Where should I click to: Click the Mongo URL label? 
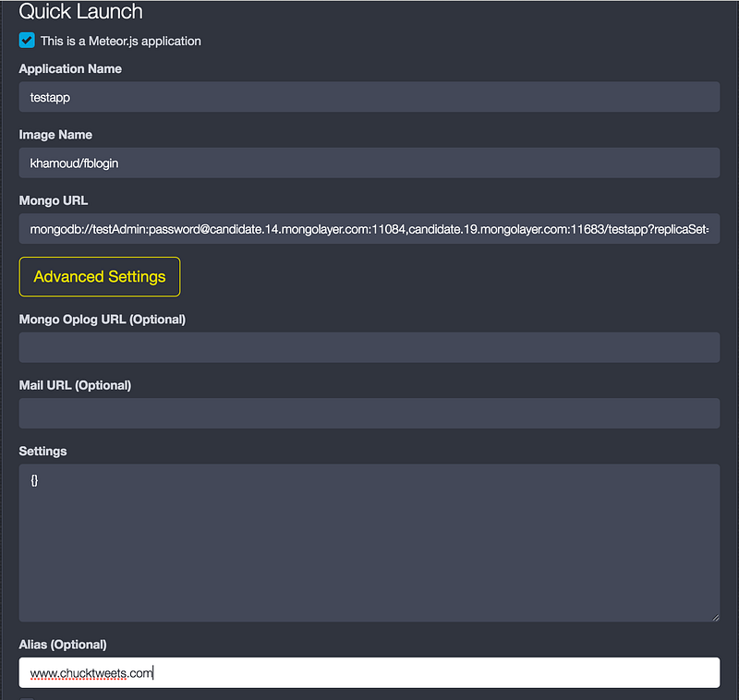point(54,200)
